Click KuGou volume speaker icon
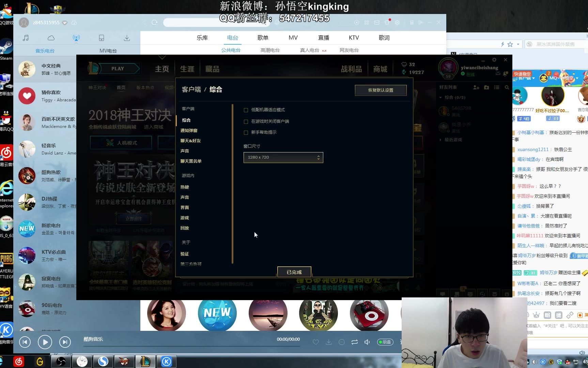 click(367, 342)
